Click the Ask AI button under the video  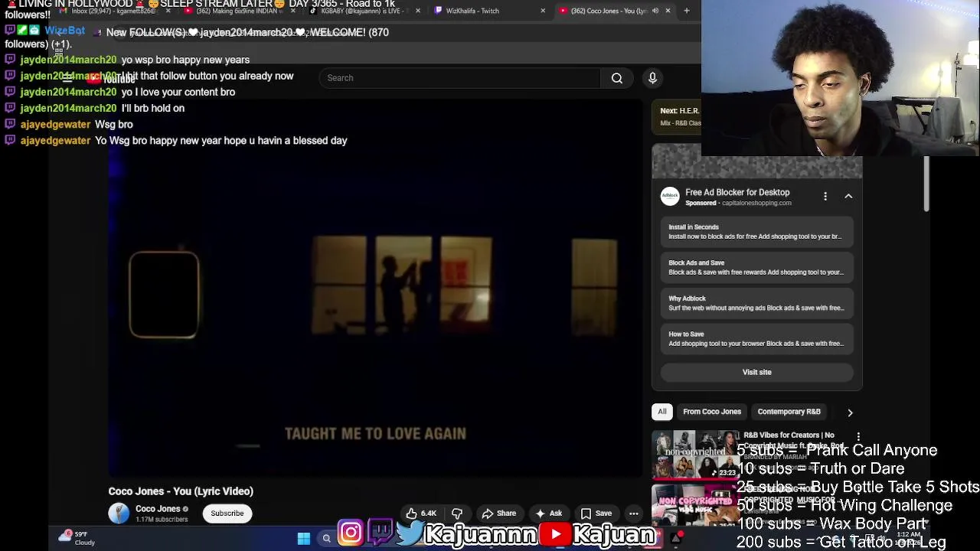click(549, 514)
